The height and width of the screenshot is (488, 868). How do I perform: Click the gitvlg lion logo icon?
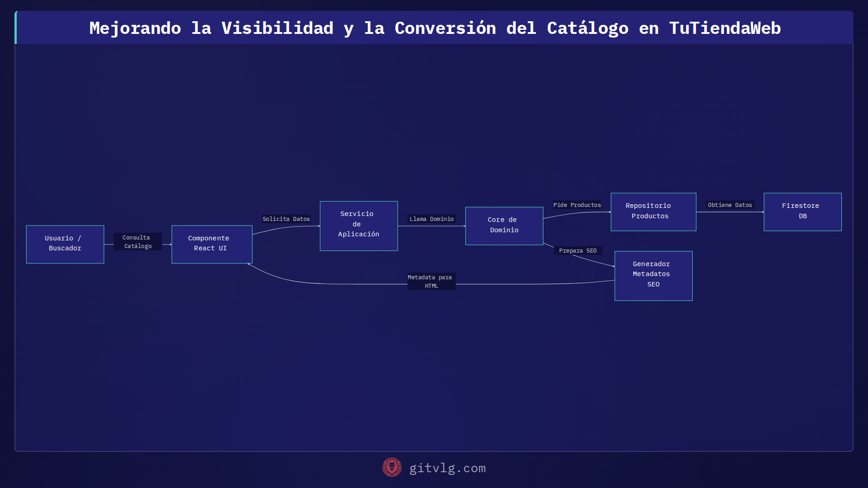tap(392, 468)
